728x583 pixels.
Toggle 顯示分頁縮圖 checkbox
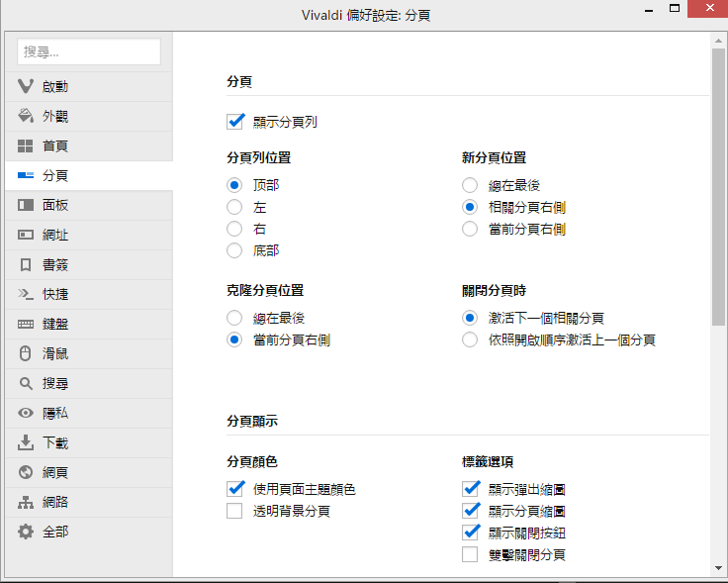coord(470,511)
